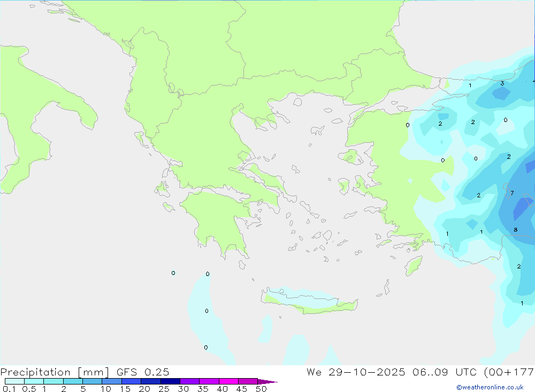The height and width of the screenshot is (392, 535).
Task: Click the swatch between 45 and 50
Action: pyautogui.click(x=248, y=381)
